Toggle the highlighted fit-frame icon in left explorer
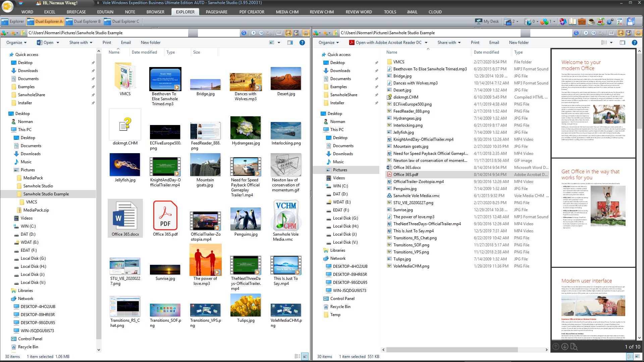Viewport: 644px width, 362px height. (x=288, y=33)
